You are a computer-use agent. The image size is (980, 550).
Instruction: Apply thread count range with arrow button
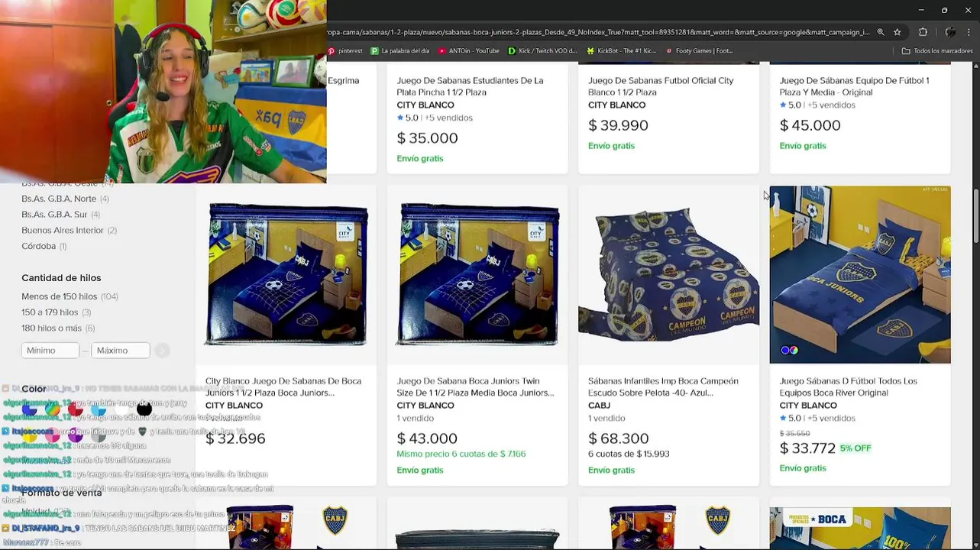pos(162,351)
